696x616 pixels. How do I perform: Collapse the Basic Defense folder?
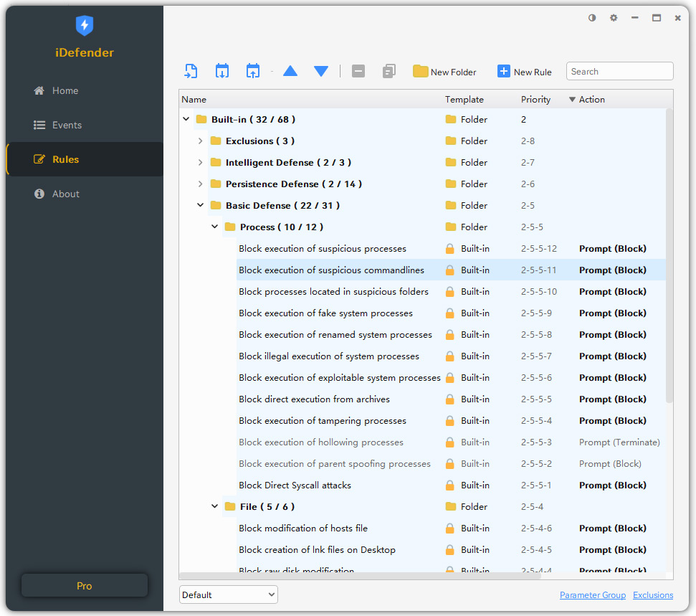(x=200, y=205)
